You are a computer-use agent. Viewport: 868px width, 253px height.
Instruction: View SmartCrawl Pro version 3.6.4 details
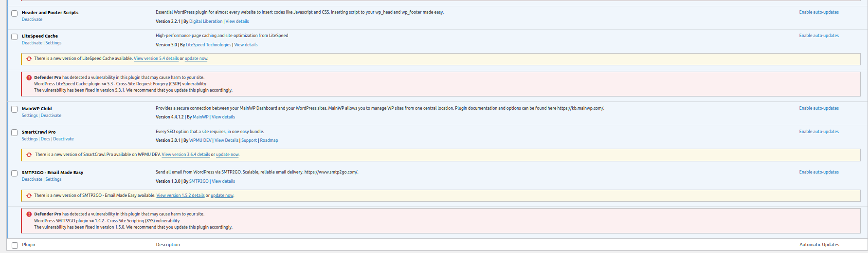(x=186, y=155)
